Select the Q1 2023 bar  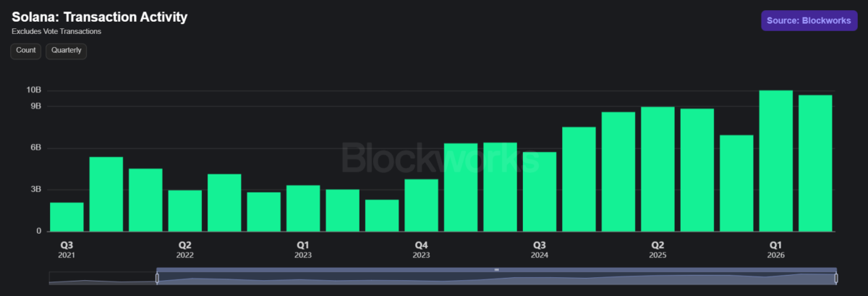pos(303,208)
